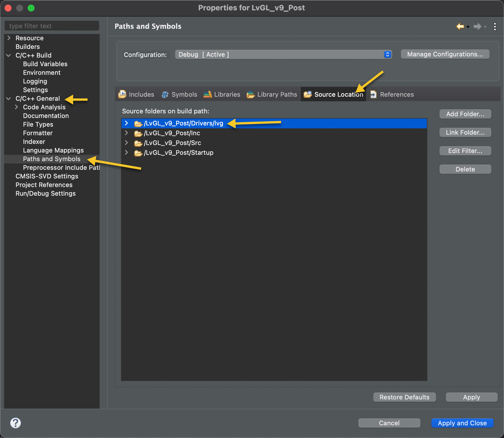Image resolution: width=504 pixels, height=438 pixels.
Task: Click the forward navigation arrow icon
Action: (477, 26)
